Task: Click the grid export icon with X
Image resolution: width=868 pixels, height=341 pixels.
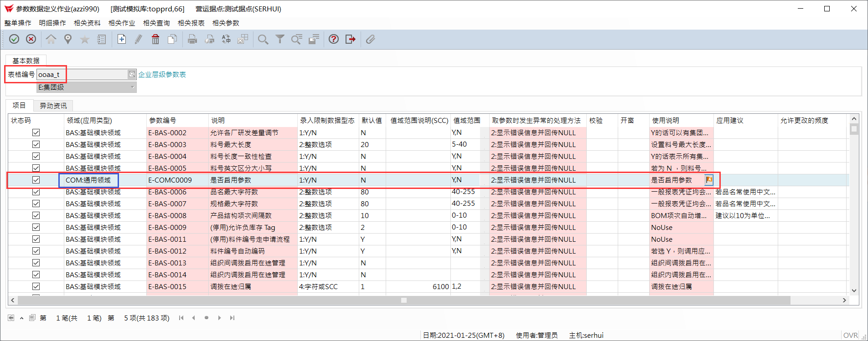Action: pos(243,40)
